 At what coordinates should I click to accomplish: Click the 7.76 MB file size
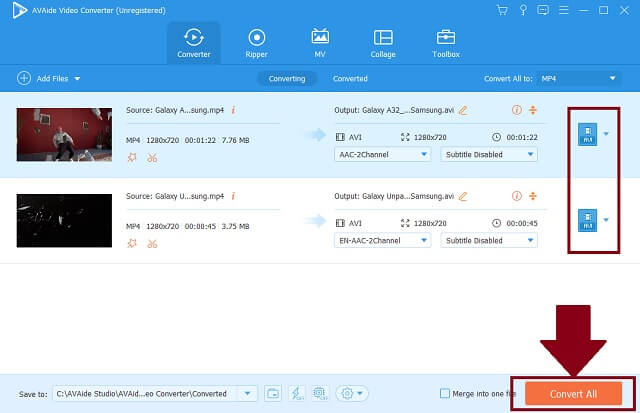point(235,140)
